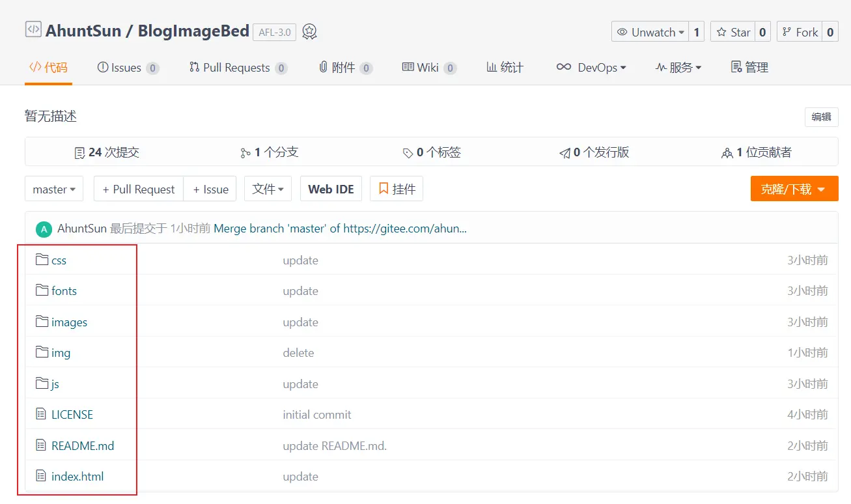The height and width of the screenshot is (504, 851).
Task: Click the fork count next to Fork
Action: point(831,32)
